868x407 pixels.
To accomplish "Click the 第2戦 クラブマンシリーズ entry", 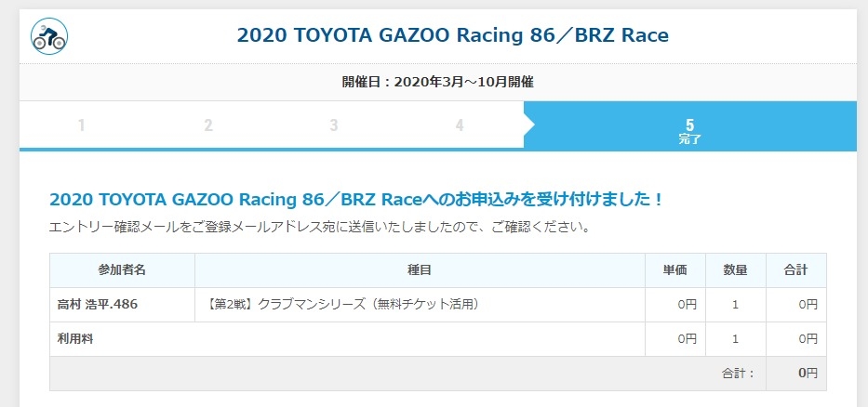I will (343, 305).
